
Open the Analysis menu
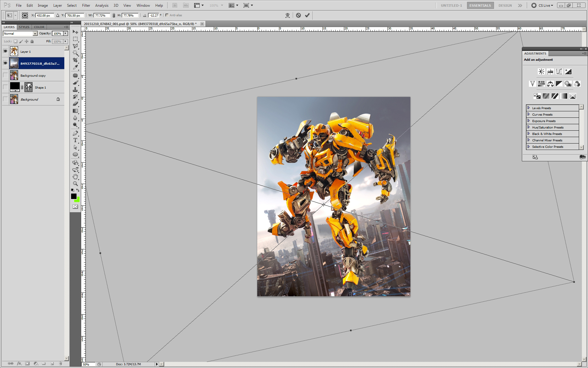[102, 5]
